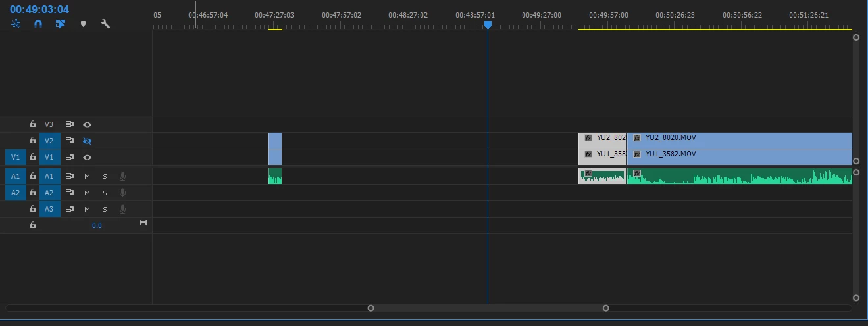Lock the master audio track

[x=32, y=225]
